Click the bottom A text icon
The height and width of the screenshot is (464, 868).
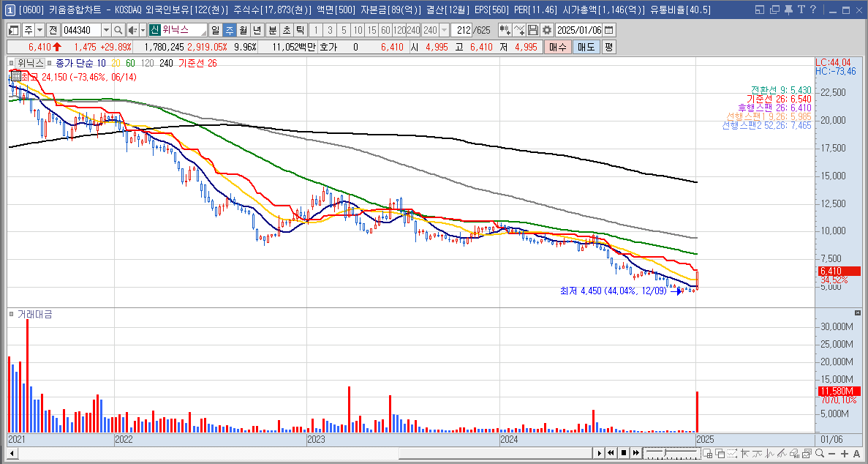pyautogui.click(x=856, y=454)
